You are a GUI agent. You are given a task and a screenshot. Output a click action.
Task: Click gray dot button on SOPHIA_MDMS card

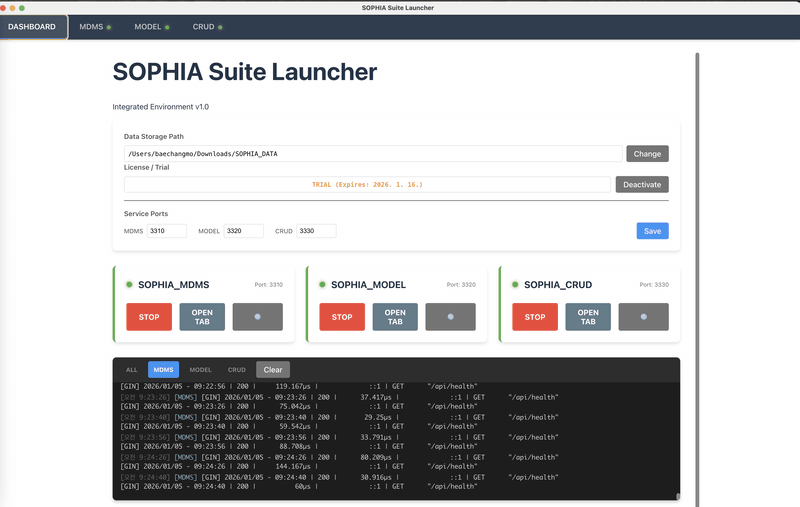tap(258, 317)
